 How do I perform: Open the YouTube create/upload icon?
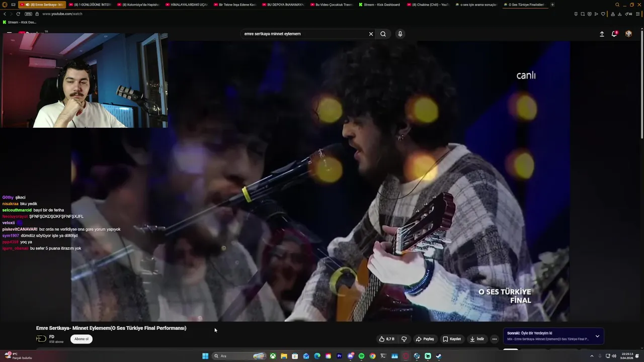pos(602,34)
